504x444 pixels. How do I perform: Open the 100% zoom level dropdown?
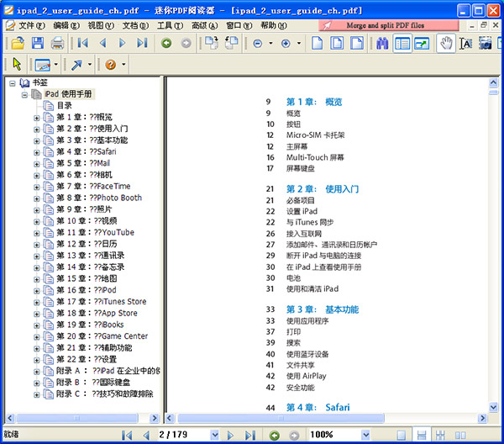365,436
